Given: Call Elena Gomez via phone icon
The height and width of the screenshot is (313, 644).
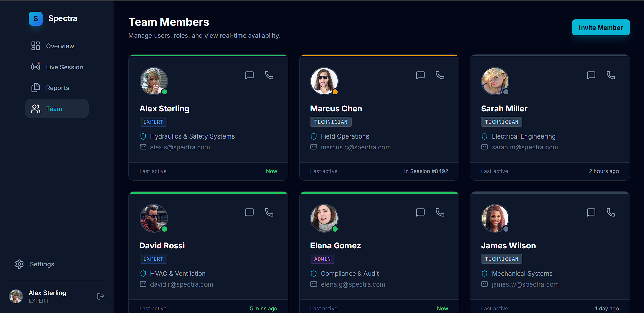Looking at the screenshot, I should pyautogui.click(x=440, y=213).
